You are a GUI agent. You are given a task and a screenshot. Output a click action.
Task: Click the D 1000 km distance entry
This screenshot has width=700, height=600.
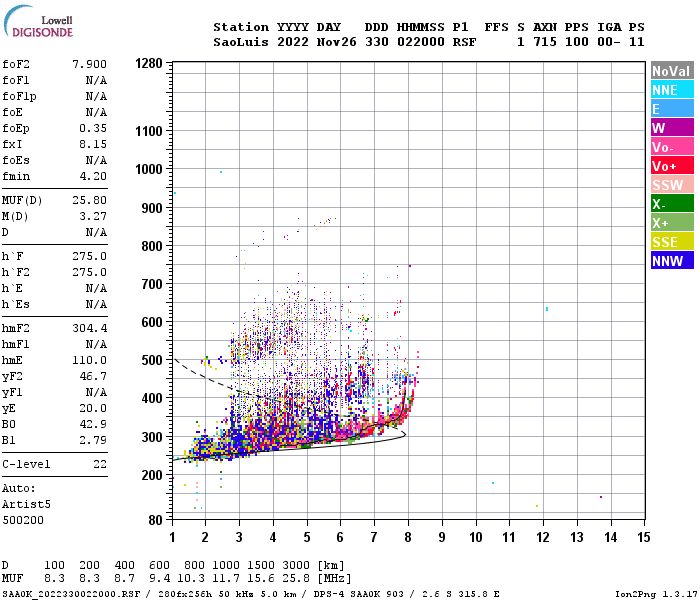coord(226,566)
